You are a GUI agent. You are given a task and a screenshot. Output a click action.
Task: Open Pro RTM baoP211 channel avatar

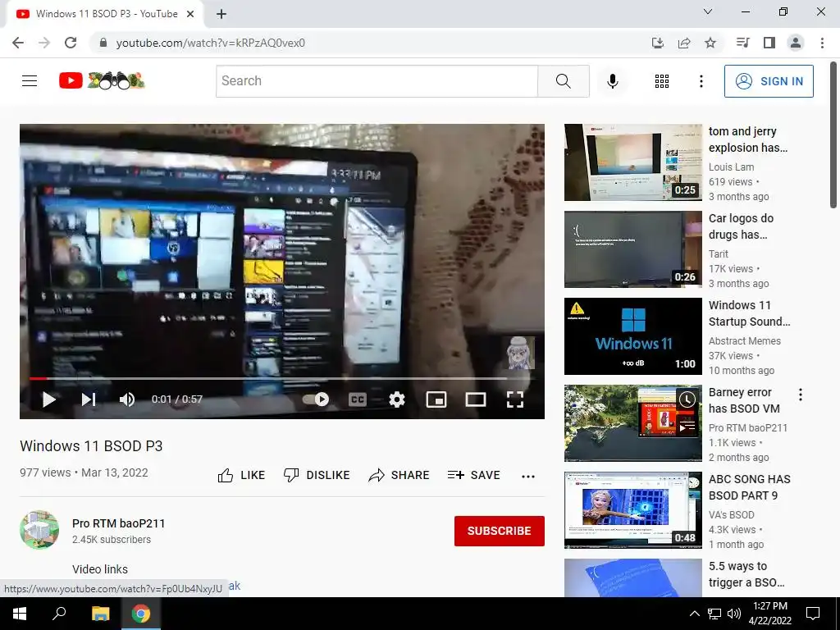click(39, 530)
